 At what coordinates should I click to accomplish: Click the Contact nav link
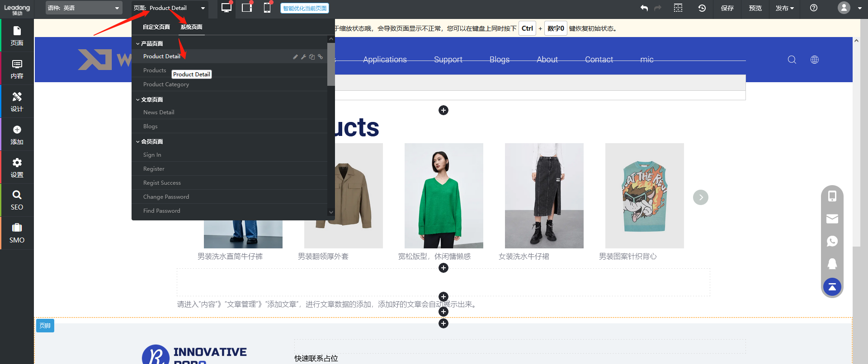(x=599, y=60)
